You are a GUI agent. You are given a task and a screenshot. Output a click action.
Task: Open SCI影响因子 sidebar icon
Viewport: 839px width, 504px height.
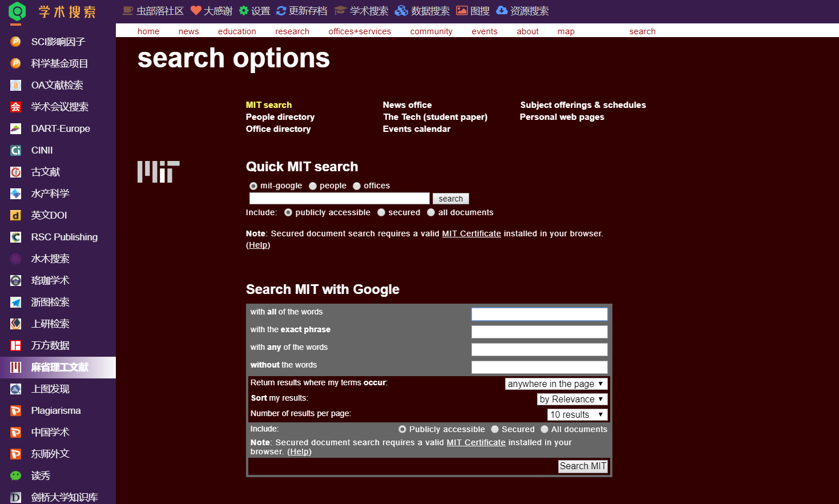(x=16, y=42)
